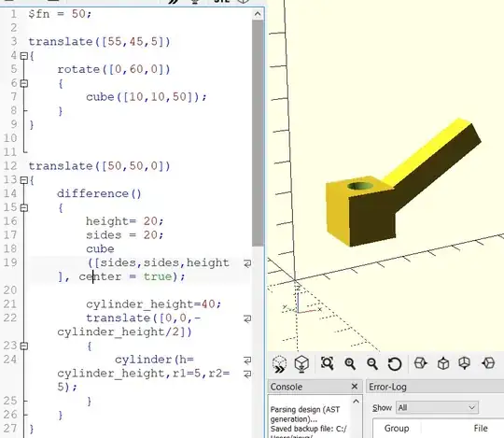Switch to the Top view cube icon
The width and height of the screenshot is (504, 438).
(x=443, y=363)
